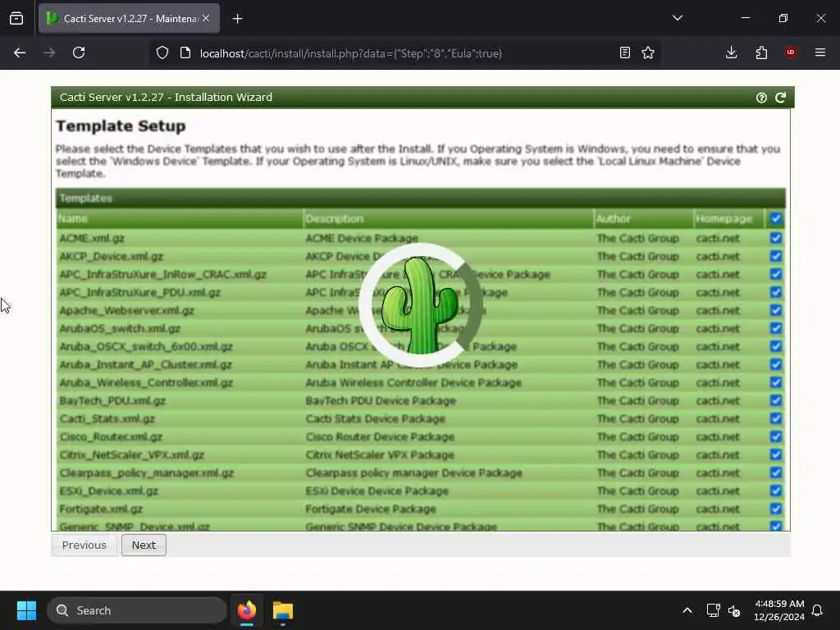Open the taskbar clock and date
This screenshot has width=840, height=630.
779,610
